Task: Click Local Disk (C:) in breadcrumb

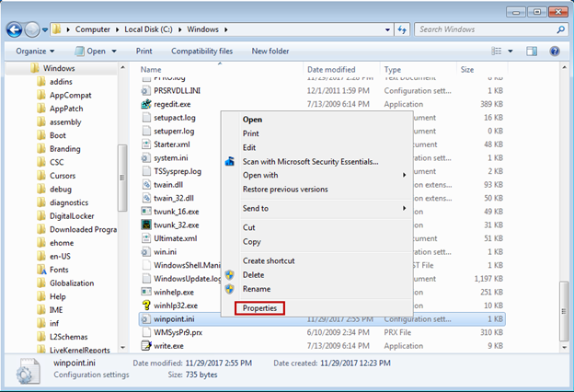Action: (148, 29)
